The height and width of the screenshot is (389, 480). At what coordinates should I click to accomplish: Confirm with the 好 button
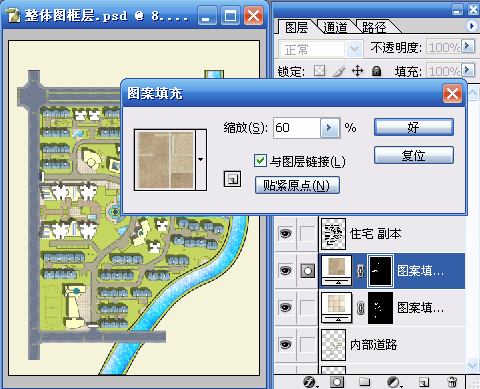[x=414, y=127]
